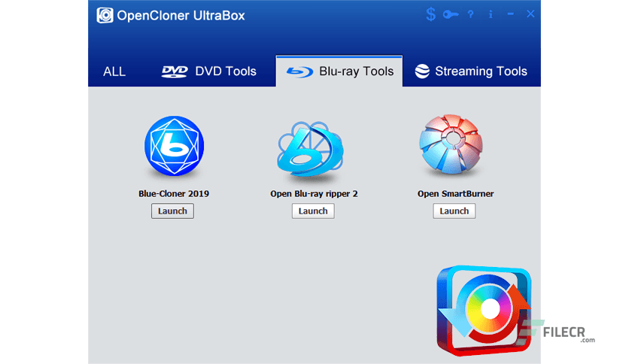Viewport: 629px width, 364px height.
Task: Click the OpenCloner UltraBox title text
Action: click(181, 15)
